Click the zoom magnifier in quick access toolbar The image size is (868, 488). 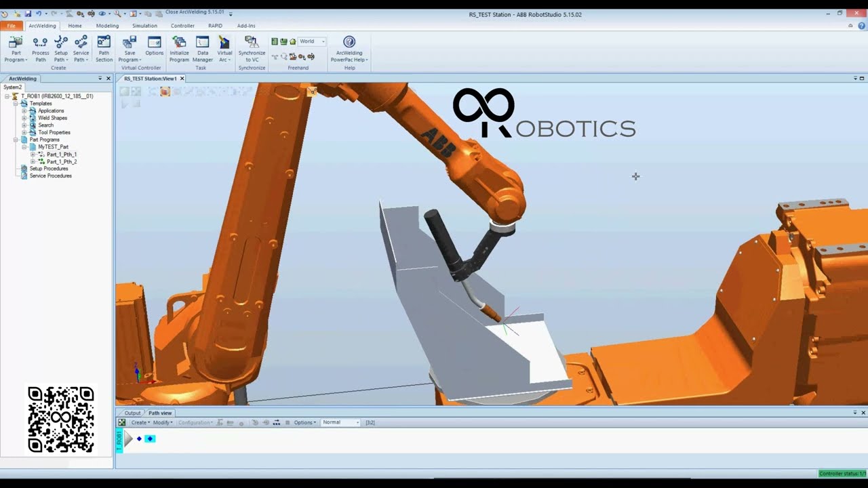pyautogui.click(x=118, y=14)
